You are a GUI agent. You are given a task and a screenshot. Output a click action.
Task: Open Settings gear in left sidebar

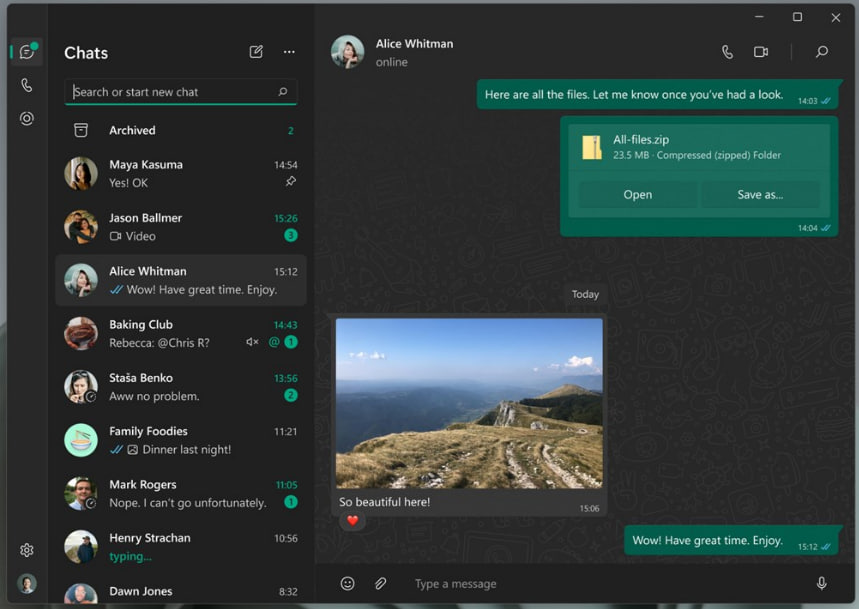pyautogui.click(x=27, y=550)
